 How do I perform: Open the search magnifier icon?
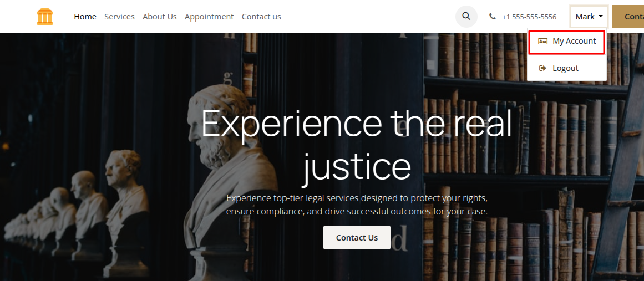tap(466, 17)
